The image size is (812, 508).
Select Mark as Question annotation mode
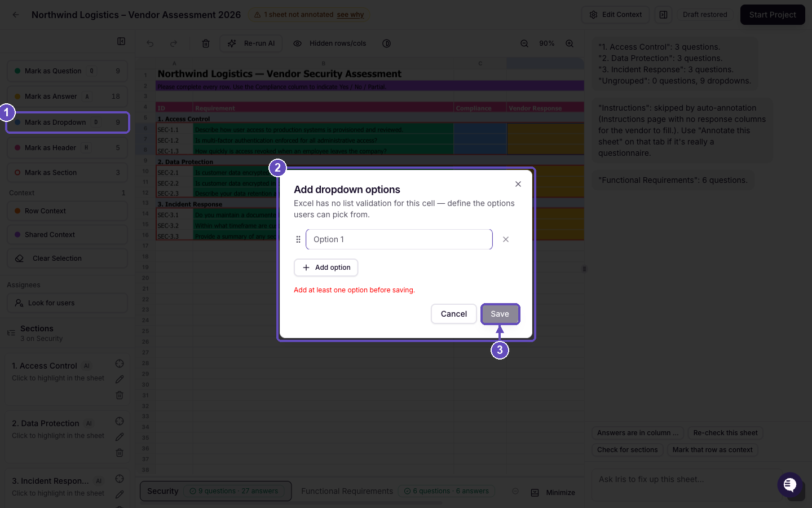(x=68, y=71)
